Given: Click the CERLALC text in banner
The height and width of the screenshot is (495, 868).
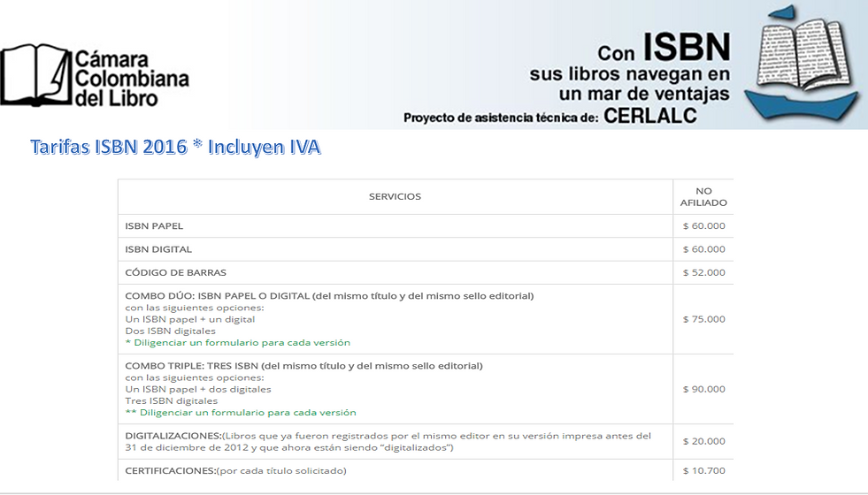Looking at the screenshot, I should pos(649,116).
